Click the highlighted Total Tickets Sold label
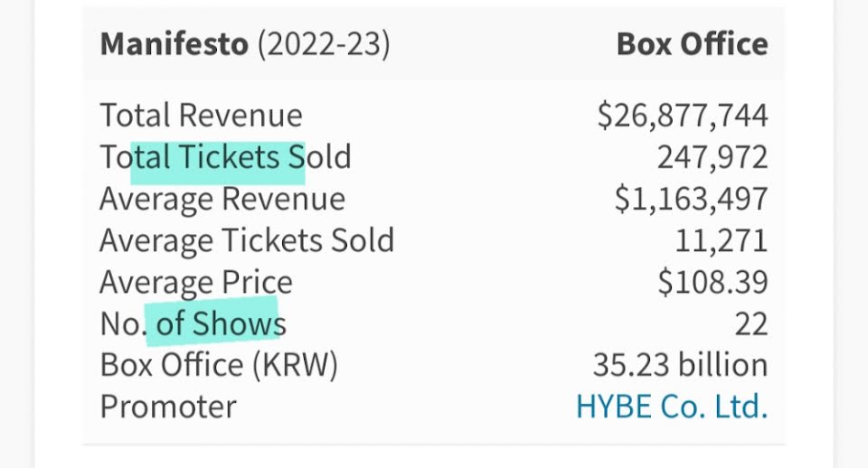The width and height of the screenshot is (868, 468). 225,157
